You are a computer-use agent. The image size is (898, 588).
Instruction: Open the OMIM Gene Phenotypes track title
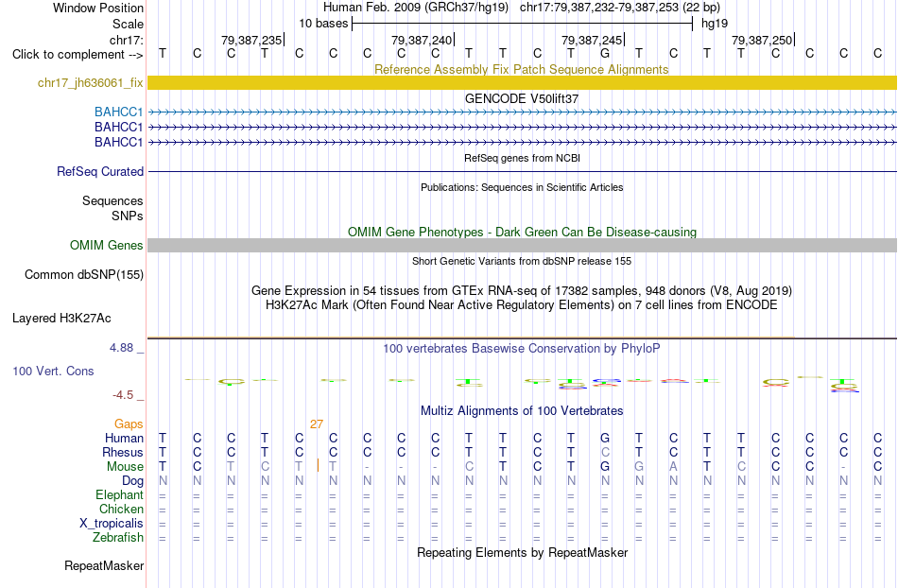[x=523, y=232]
